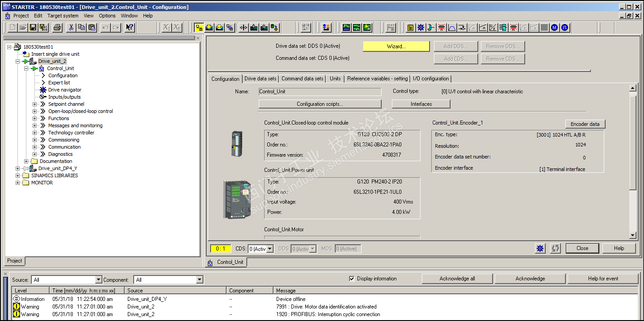Open the Expert list toolbar icon
The width and height of the screenshot is (644, 321).
coord(410,28)
